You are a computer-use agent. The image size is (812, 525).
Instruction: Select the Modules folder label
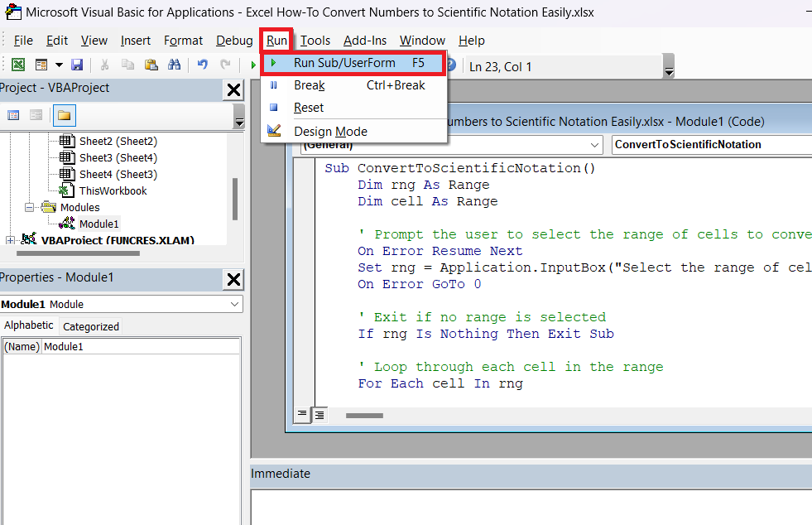point(79,207)
